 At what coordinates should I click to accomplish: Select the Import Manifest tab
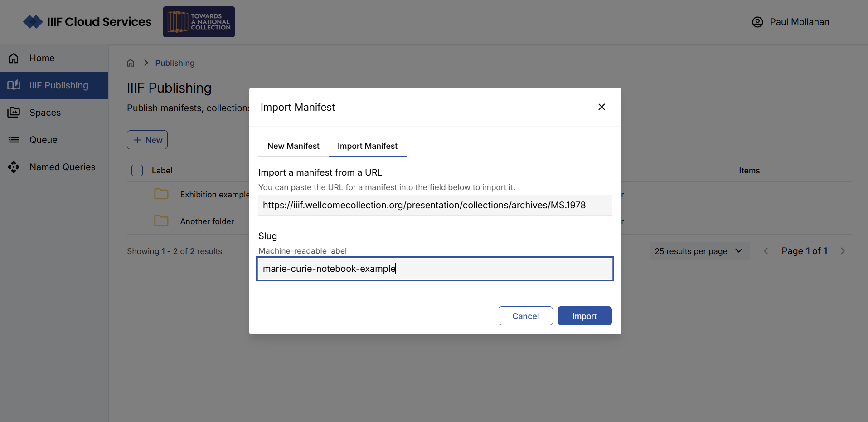[x=367, y=146]
